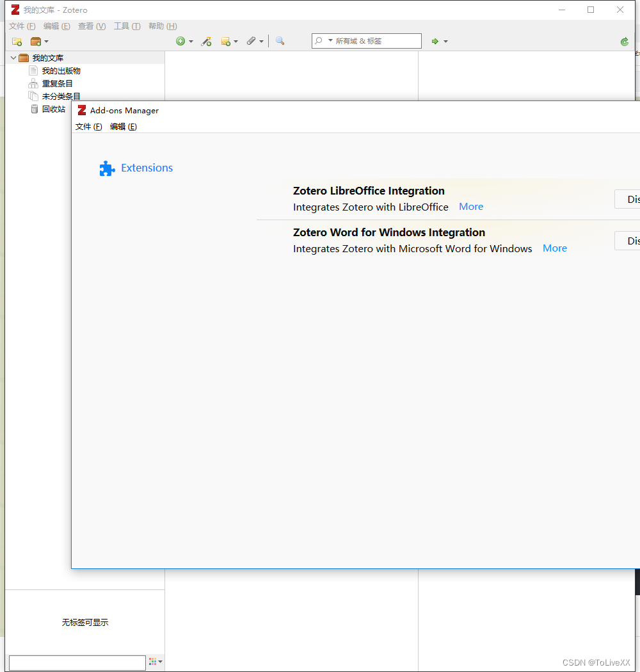The height and width of the screenshot is (672, 640).
Task: Select 重复条目 in the library tree
Action: pos(57,84)
